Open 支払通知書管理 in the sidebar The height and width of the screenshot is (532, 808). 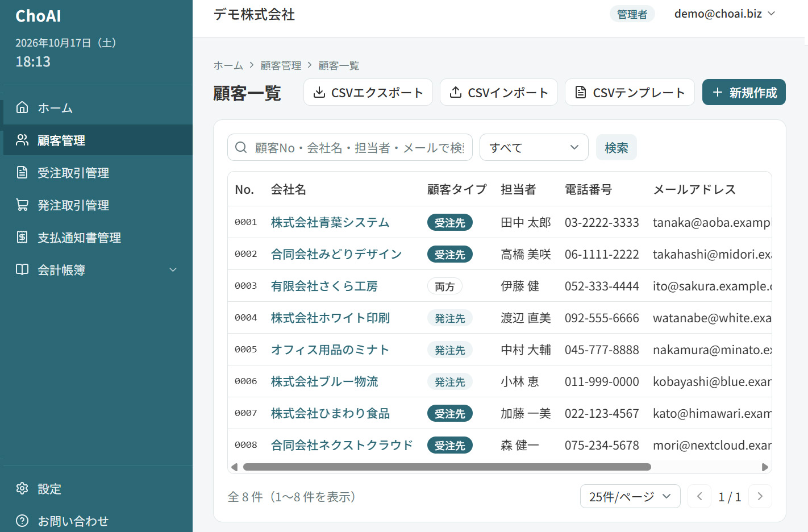(x=98, y=237)
